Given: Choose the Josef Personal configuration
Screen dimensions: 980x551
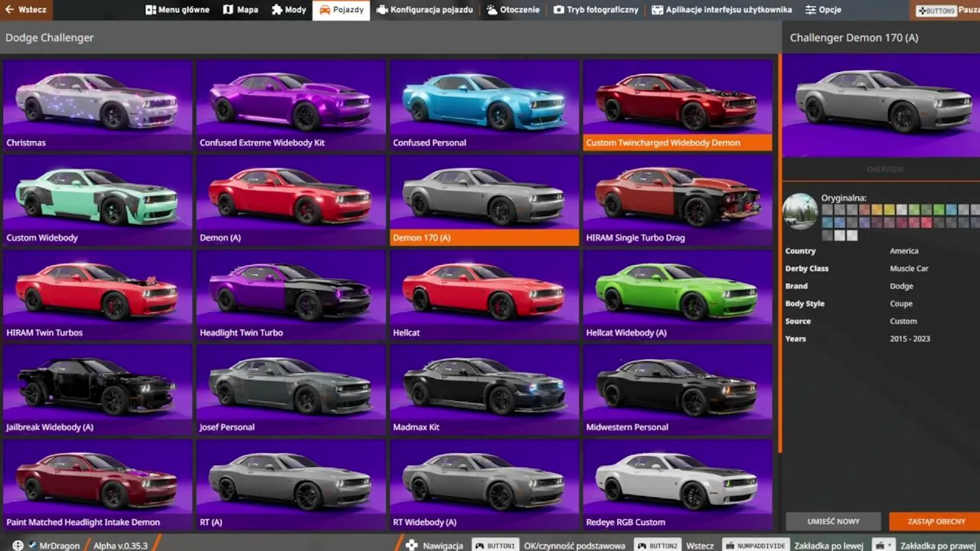Looking at the screenshot, I should pyautogui.click(x=291, y=390).
